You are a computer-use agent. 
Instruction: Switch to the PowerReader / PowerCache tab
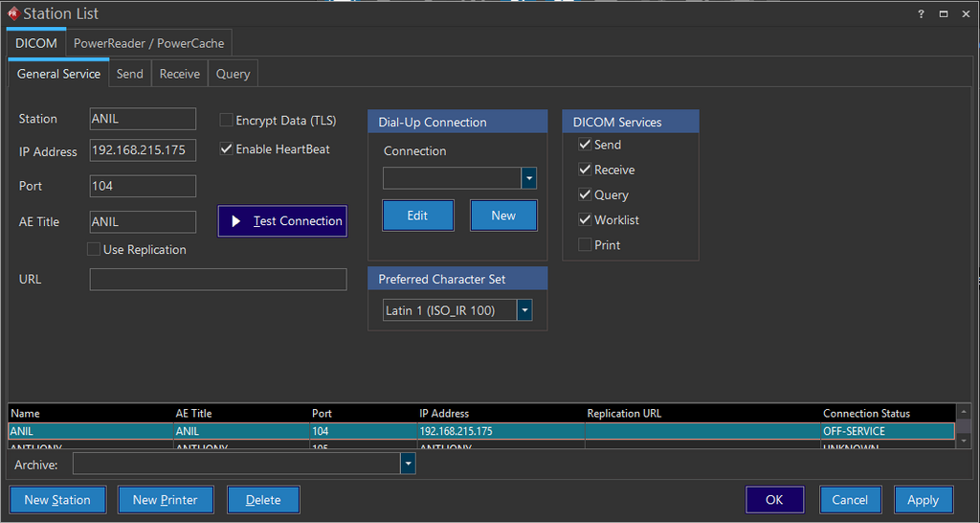coord(149,43)
